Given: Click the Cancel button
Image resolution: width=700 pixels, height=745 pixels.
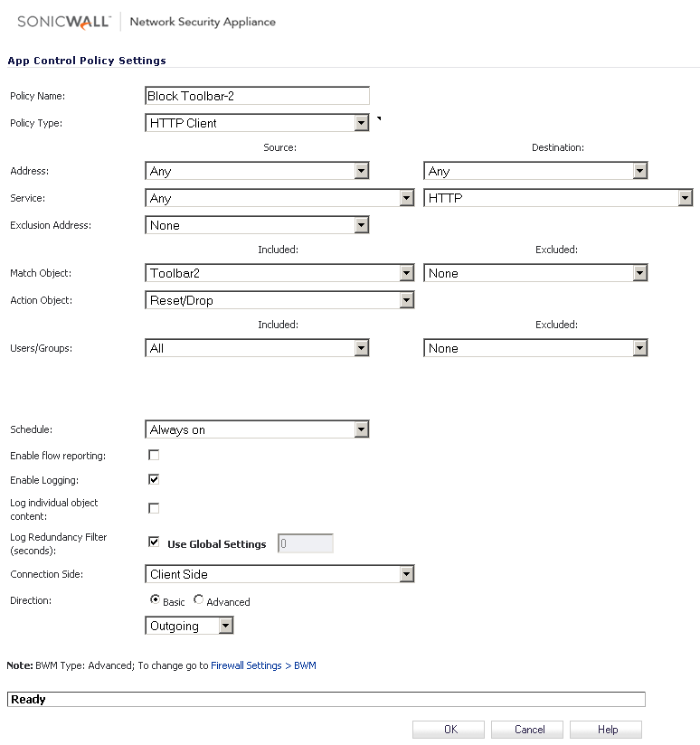Looking at the screenshot, I should [x=527, y=730].
